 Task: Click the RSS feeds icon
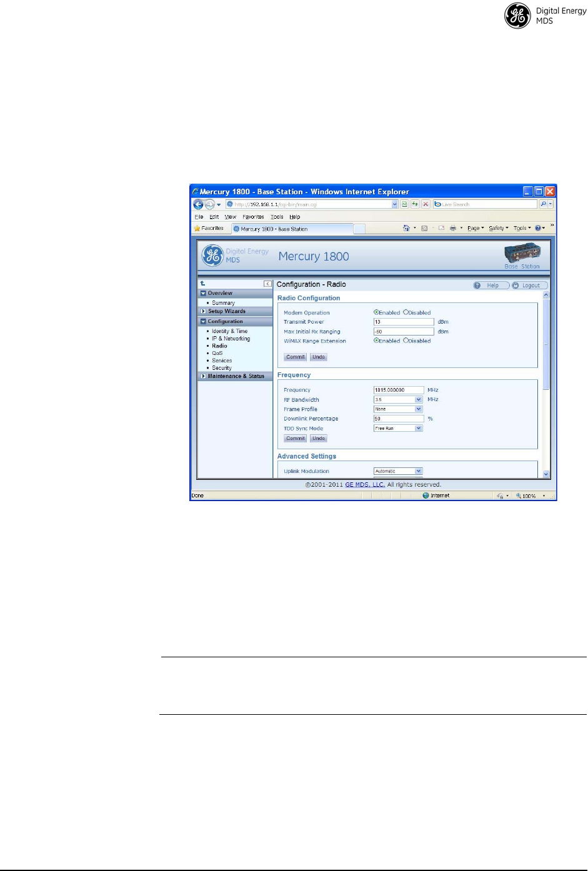424,228
